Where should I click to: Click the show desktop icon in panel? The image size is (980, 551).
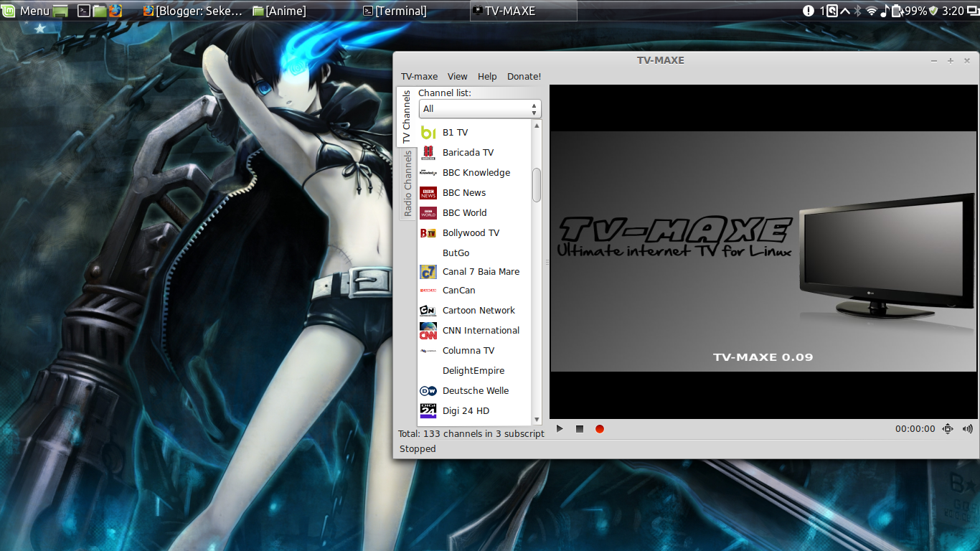[61, 11]
